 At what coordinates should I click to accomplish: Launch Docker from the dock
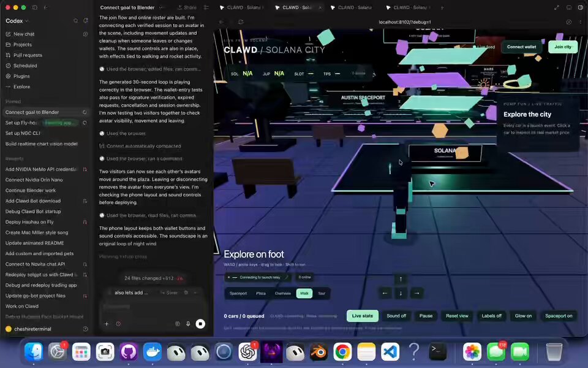(x=153, y=352)
